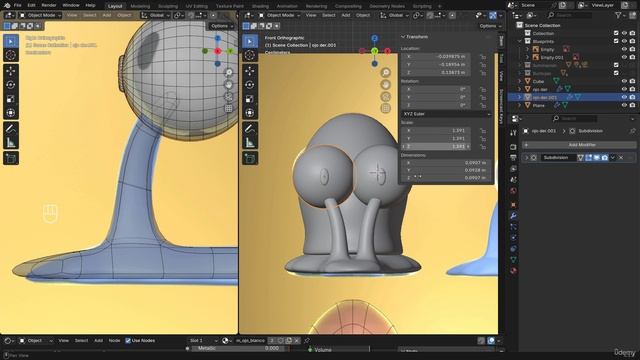
Task: Select the Cursor tool in right viewport
Action: click(x=250, y=55)
